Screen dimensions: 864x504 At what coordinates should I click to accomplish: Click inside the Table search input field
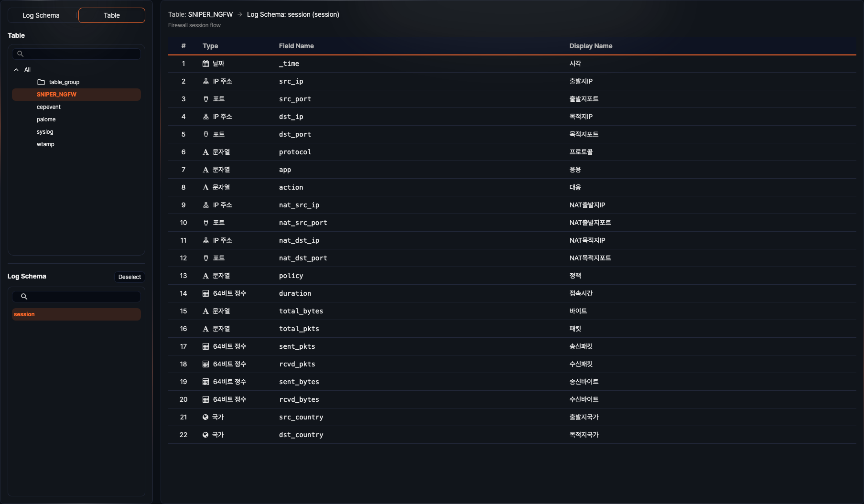pyautogui.click(x=76, y=54)
